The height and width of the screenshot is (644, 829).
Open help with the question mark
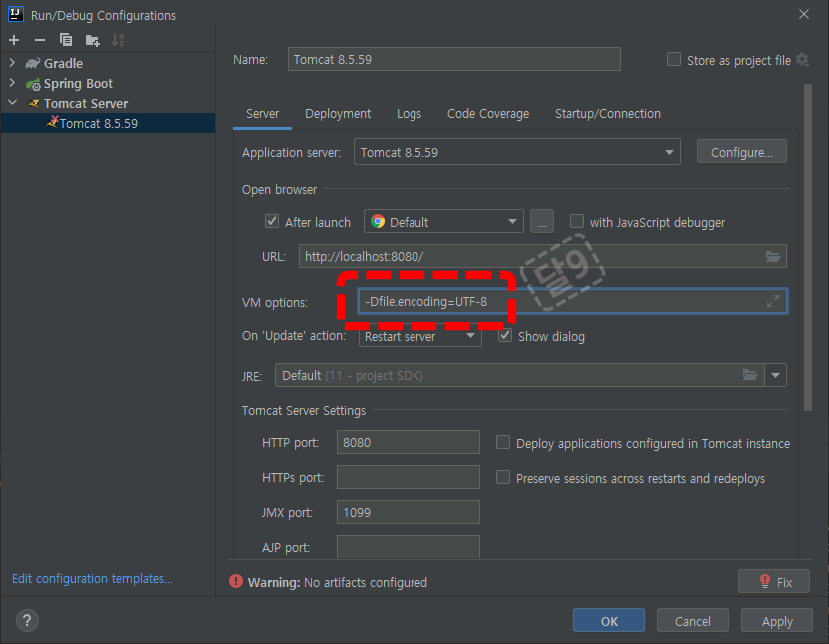coord(27,620)
